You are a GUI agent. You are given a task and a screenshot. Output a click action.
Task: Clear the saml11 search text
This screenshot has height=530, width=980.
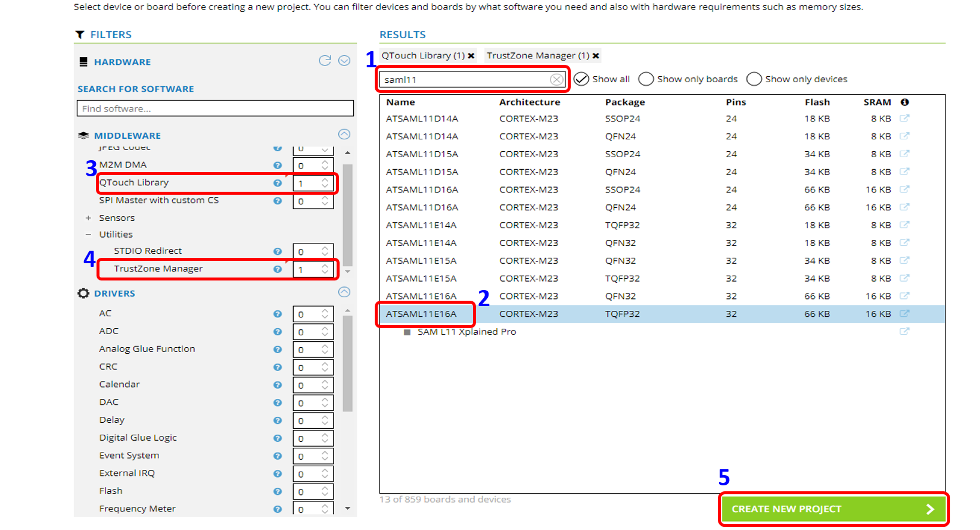(556, 80)
